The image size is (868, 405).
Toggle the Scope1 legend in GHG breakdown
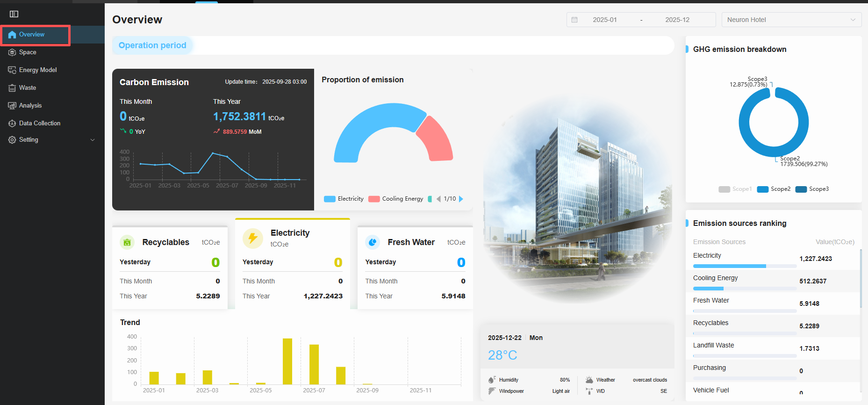[735, 189]
